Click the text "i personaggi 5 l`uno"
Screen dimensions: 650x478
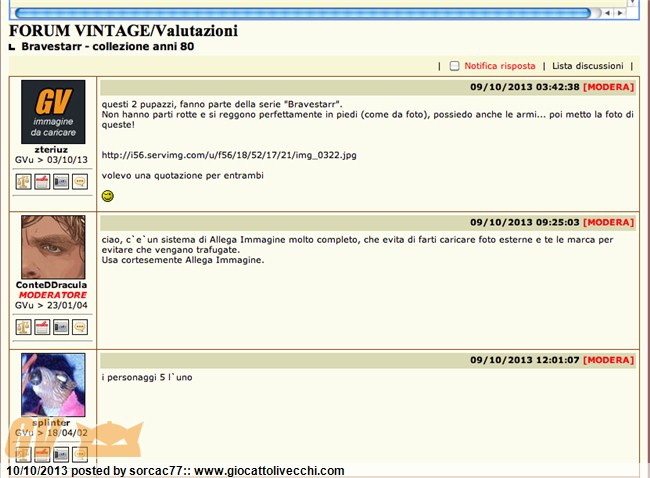click(147, 377)
